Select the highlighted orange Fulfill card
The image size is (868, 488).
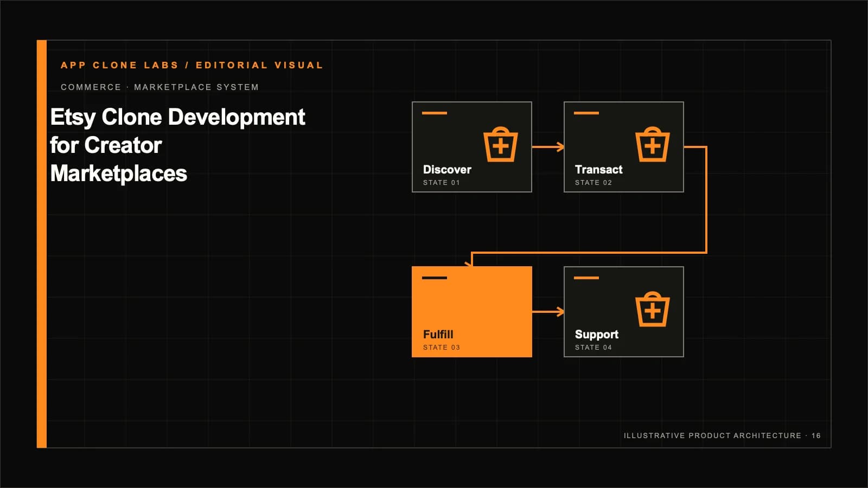(472, 312)
